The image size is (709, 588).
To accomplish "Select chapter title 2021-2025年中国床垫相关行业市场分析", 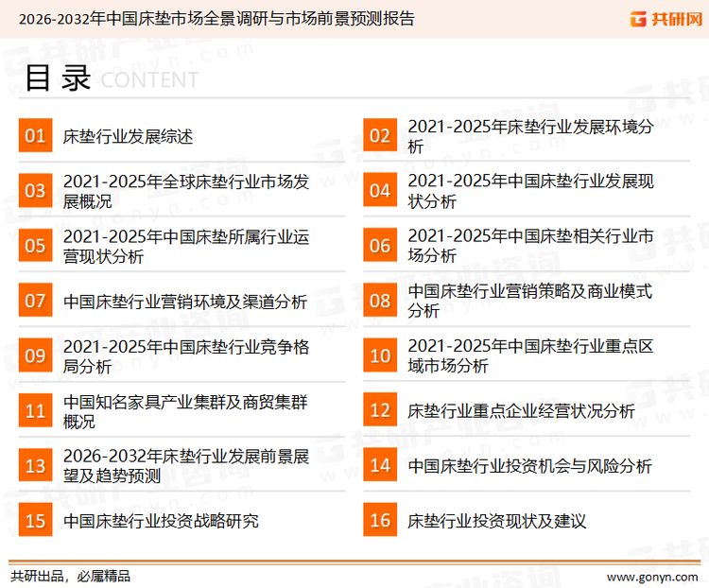I will (530, 246).
